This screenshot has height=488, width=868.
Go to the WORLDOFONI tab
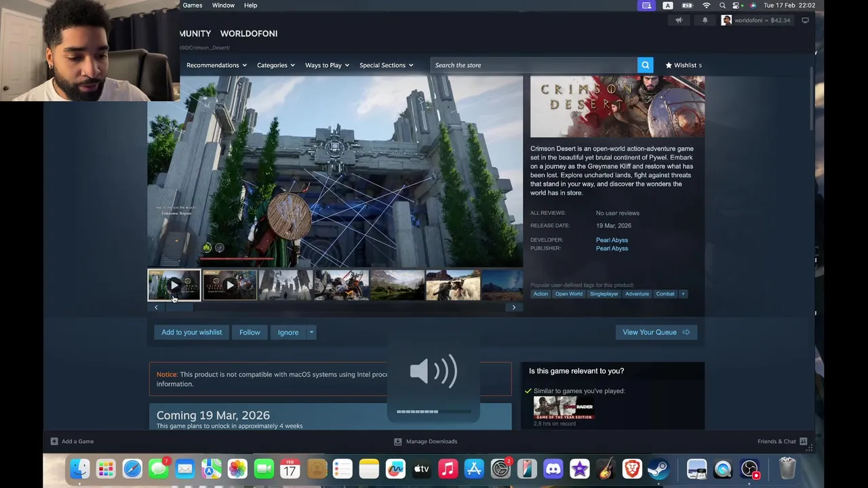pyautogui.click(x=249, y=33)
